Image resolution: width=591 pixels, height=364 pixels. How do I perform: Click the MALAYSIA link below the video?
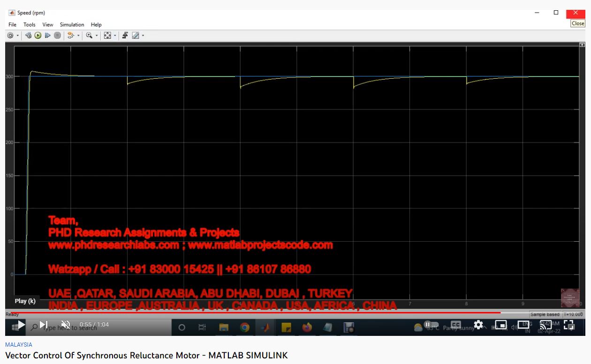(x=19, y=344)
